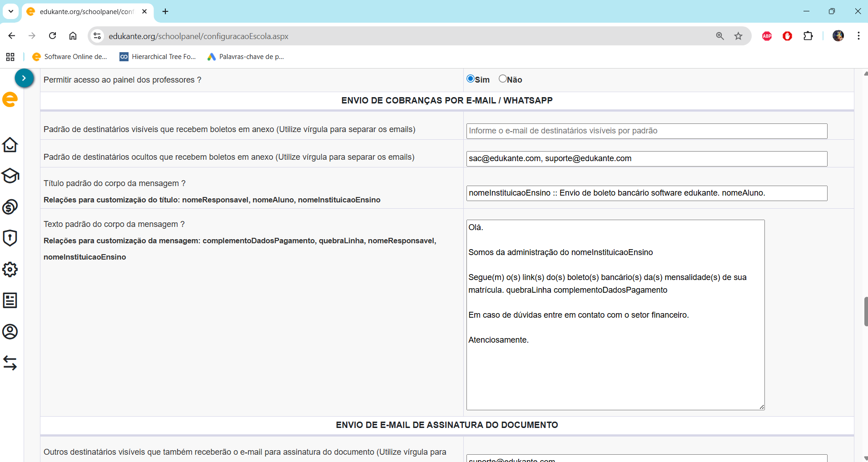Switch to the edukante.org browser tab
Viewport: 868px width, 462px height.
tap(86, 12)
